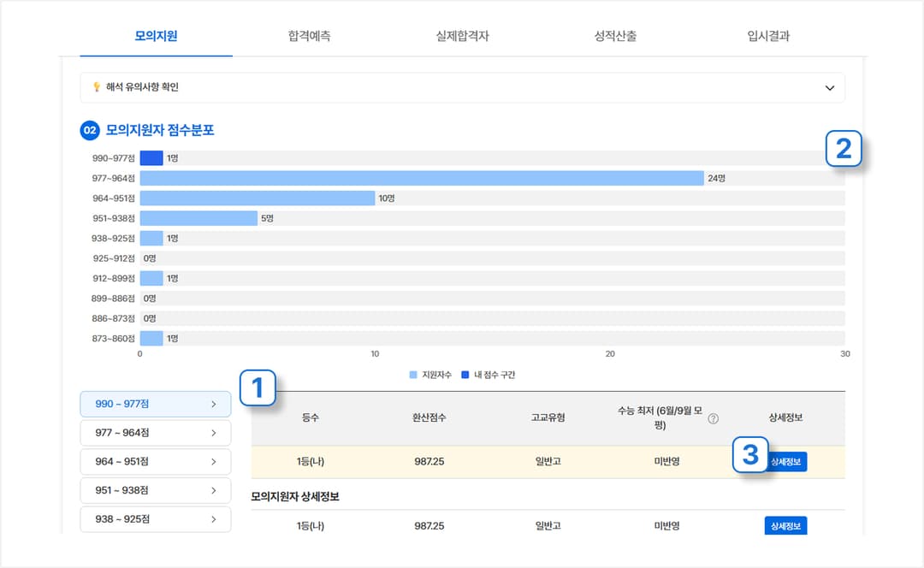Select the 990 ~ 977점 score range

[x=156, y=405]
